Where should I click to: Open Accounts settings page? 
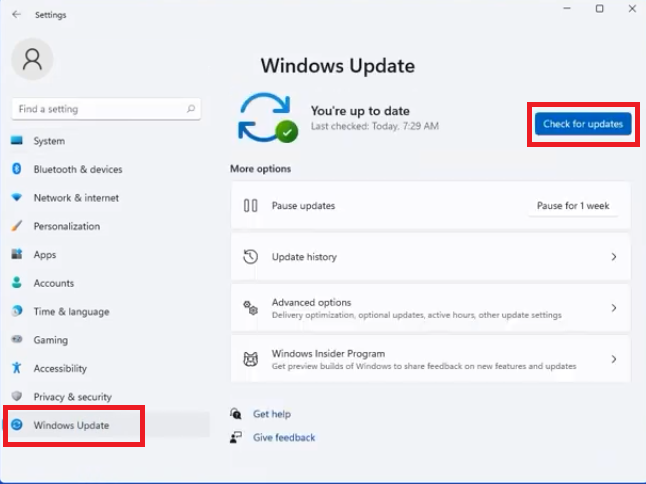[x=54, y=283]
